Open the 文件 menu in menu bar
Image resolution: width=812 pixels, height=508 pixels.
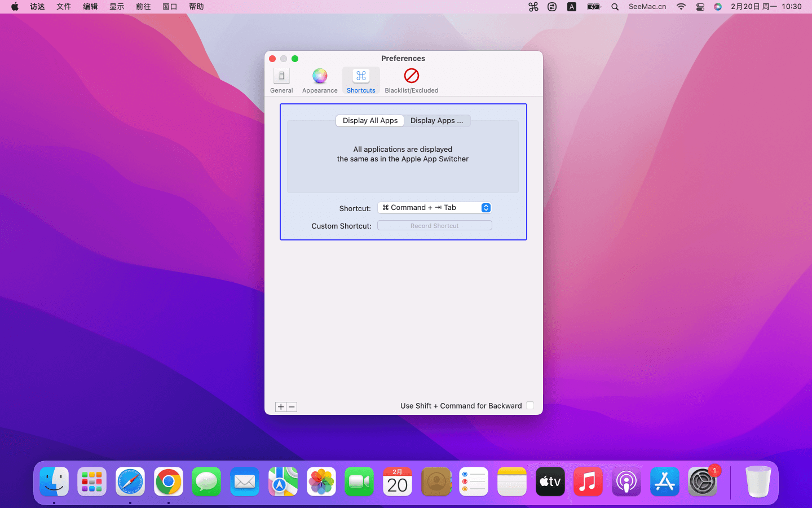pyautogui.click(x=64, y=7)
